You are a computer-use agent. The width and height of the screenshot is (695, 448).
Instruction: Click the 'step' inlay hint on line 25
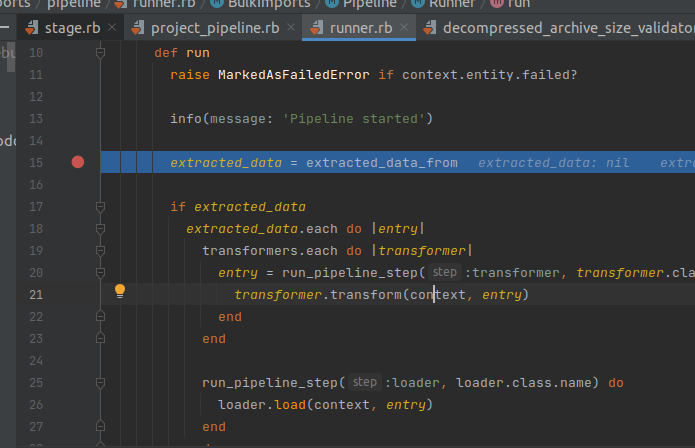364,382
